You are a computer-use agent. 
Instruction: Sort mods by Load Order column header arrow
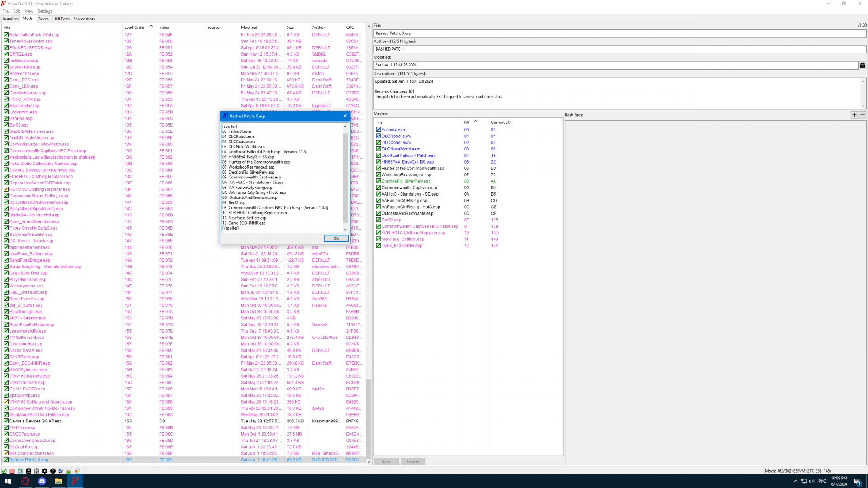tap(151, 26)
